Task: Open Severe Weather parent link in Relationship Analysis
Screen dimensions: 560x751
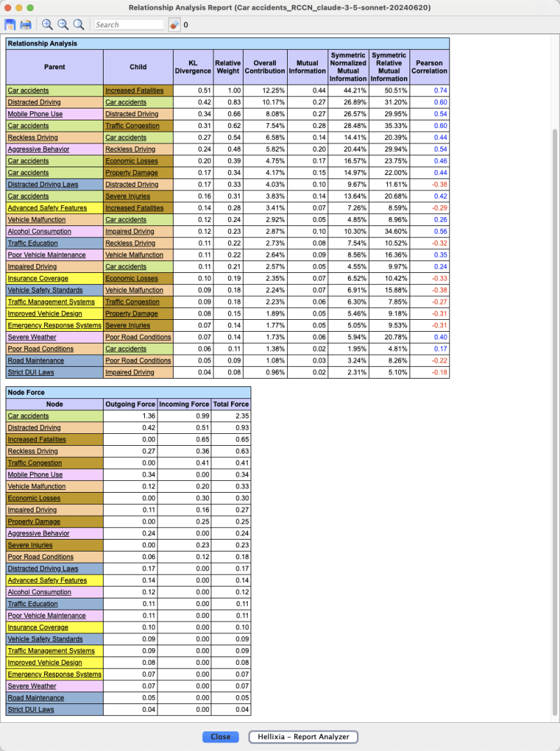Action: 31,337
